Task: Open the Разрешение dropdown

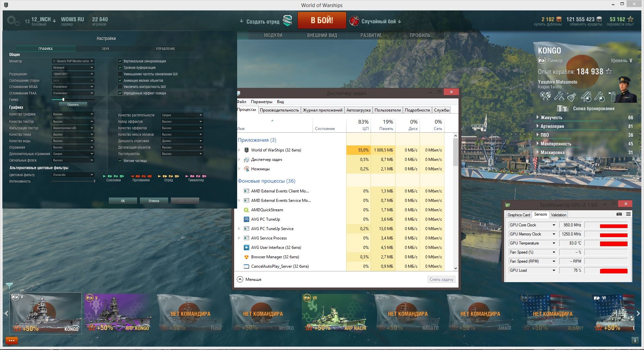Action: [x=73, y=74]
